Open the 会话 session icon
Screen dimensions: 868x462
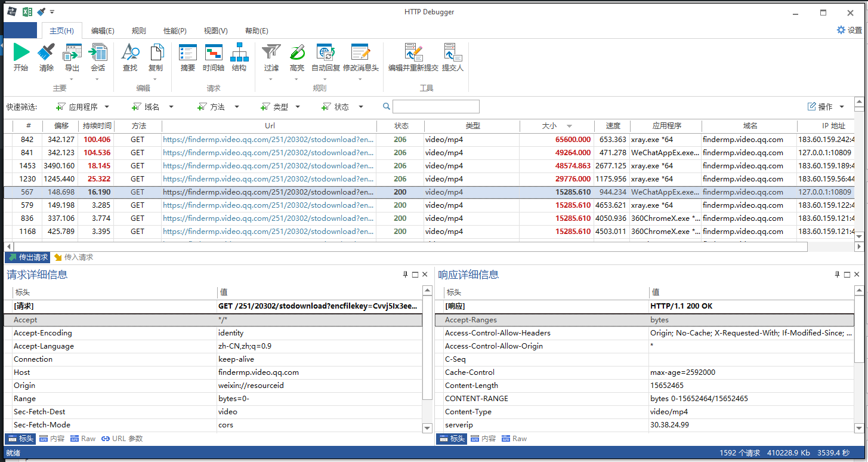(98, 53)
